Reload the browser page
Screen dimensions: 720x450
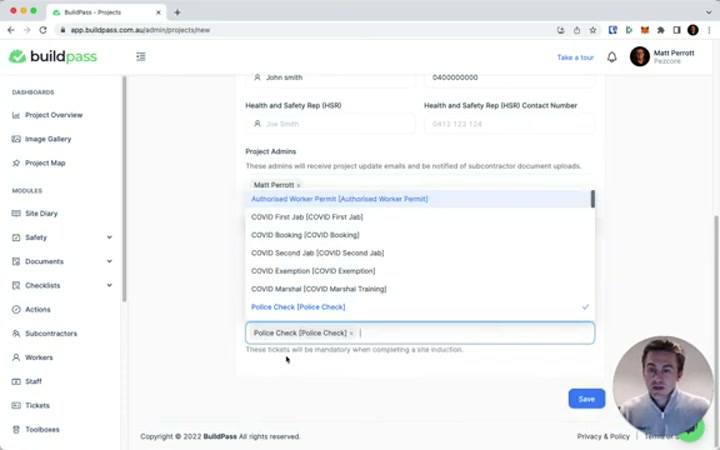[43, 30]
